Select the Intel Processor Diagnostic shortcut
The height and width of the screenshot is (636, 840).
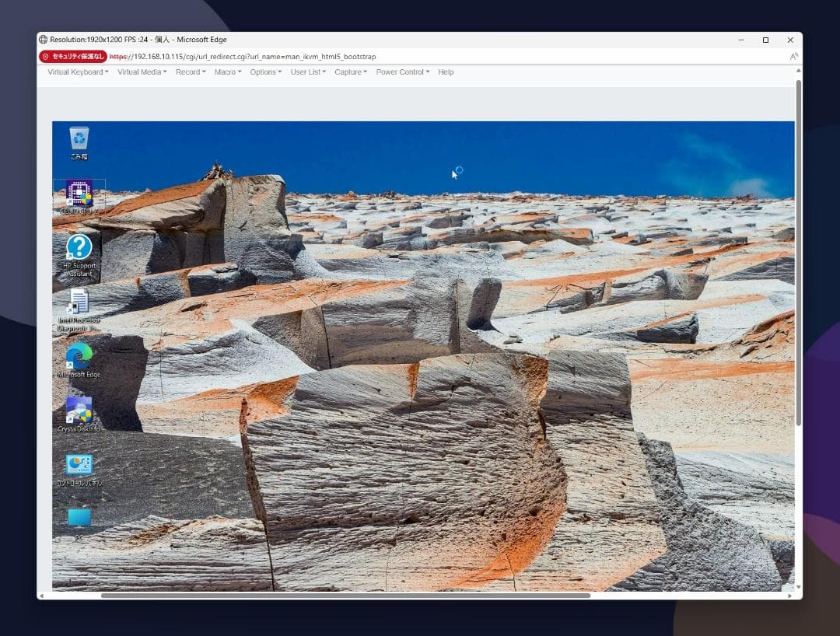[x=79, y=303]
